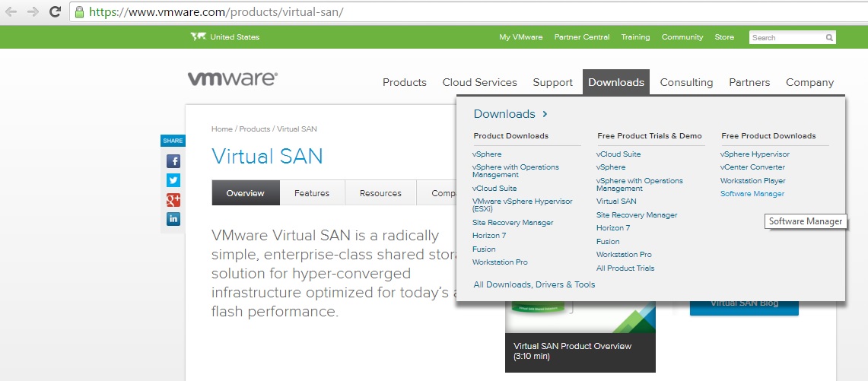868x381 pixels.
Task: Reload the page with the refresh icon
Action: (55, 11)
